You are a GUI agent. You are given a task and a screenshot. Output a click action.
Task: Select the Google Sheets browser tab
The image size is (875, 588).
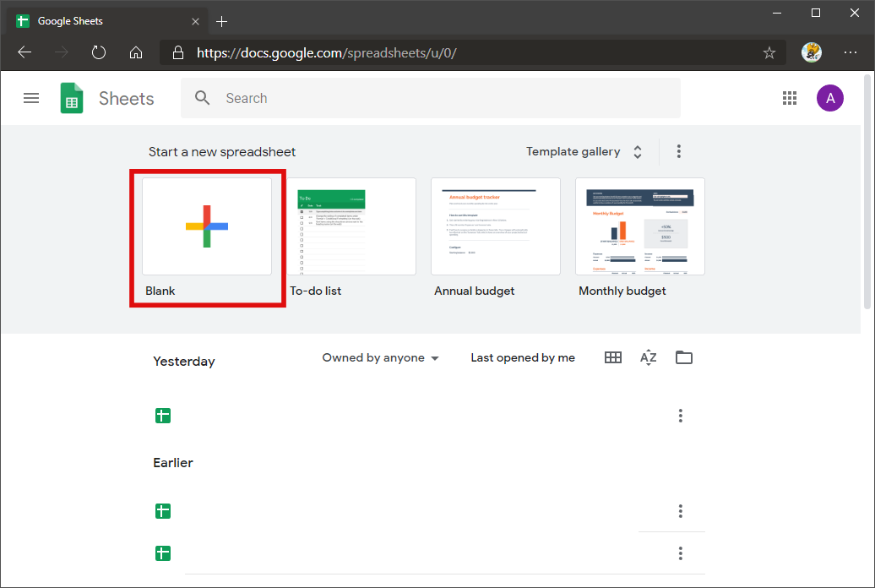coord(107,21)
